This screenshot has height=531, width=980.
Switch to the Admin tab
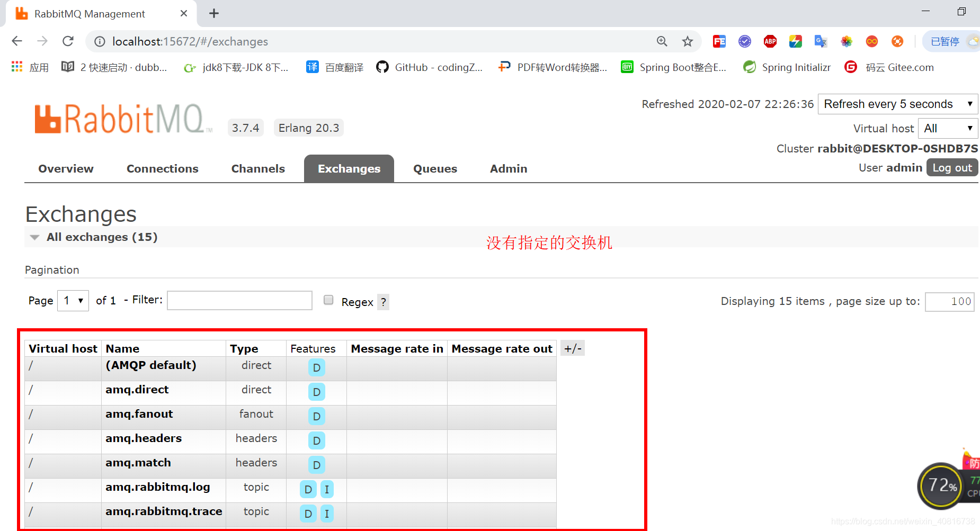(509, 168)
